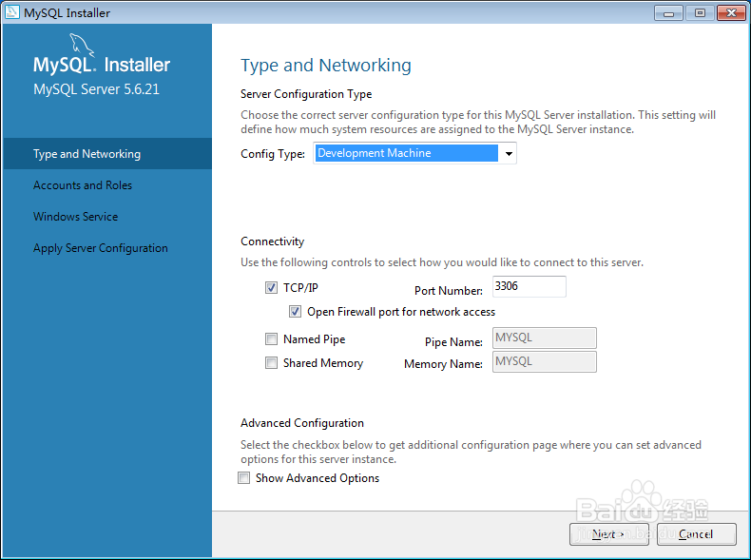Disable Open Firewall port for network access
751x560 pixels.
point(295,312)
